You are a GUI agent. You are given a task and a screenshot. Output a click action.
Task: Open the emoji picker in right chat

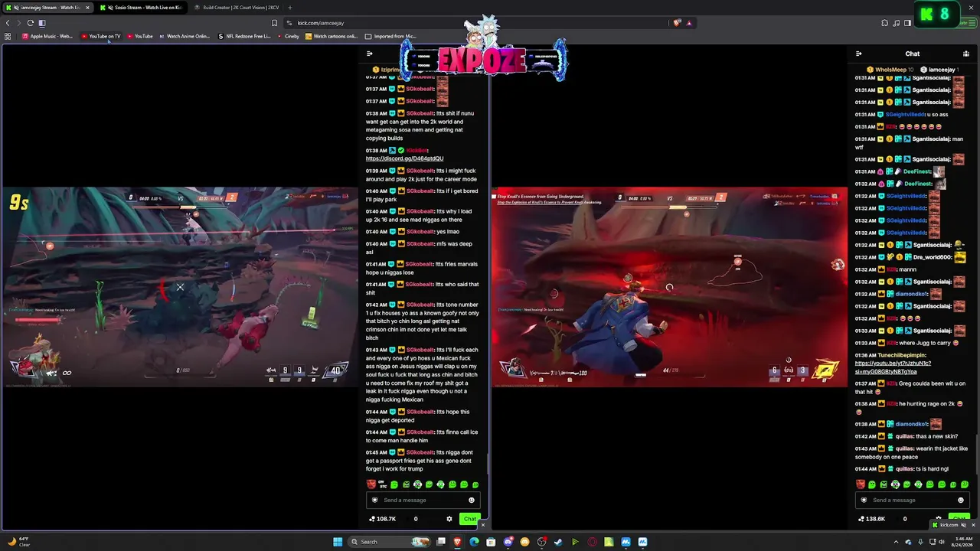tap(961, 500)
